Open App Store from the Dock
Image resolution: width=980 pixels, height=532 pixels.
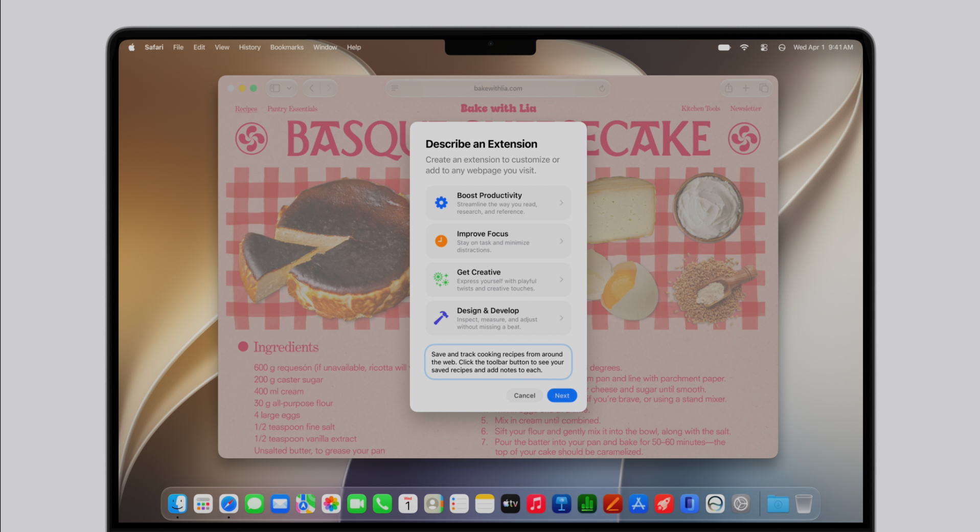click(x=638, y=504)
